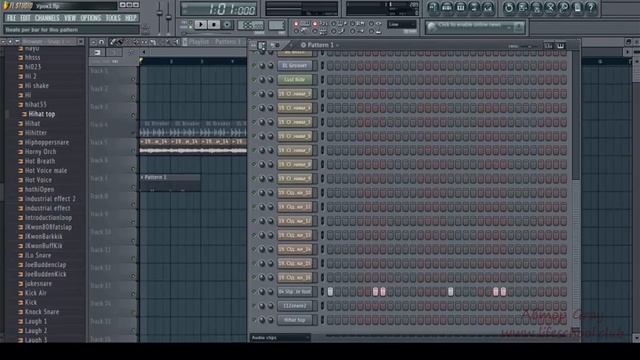Toggle channel select LED for 112snare2
Screen dimensions: 640x360
tap(322, 306)
